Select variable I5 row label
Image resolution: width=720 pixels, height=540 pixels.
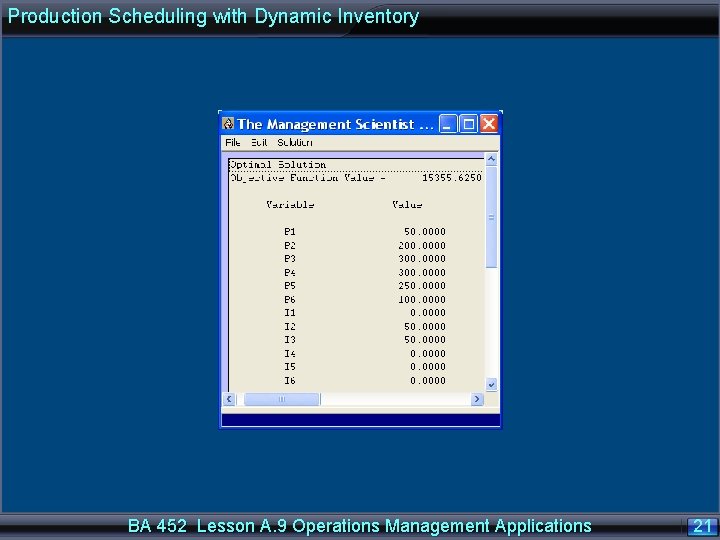coord(290,367)
